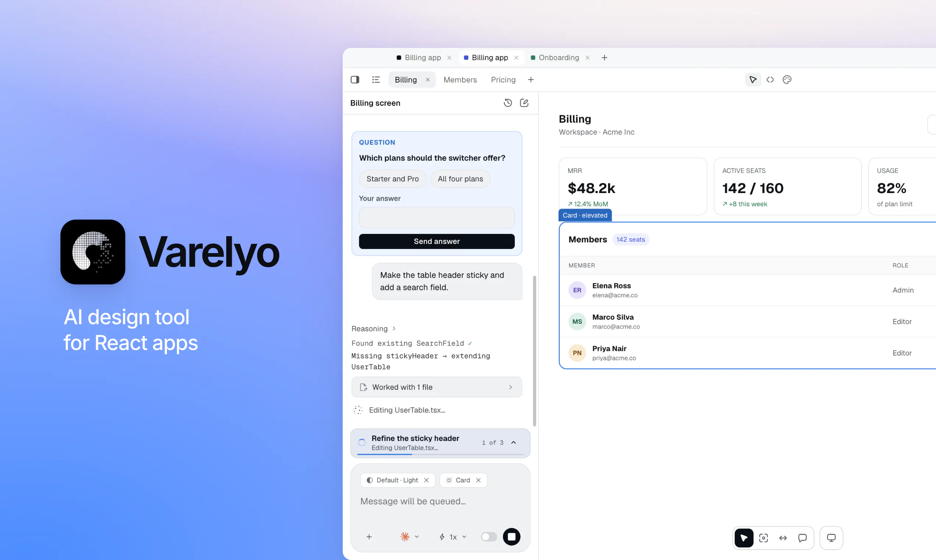Click the MS avatar for Marco Silva
The width and height of the screenshot is (936, 560).
coord(577,322)
